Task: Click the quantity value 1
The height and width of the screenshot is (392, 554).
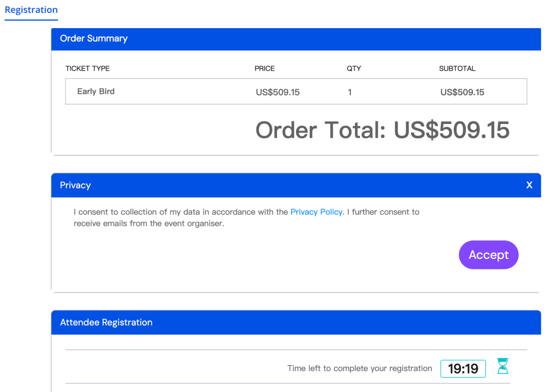Action: coord(350,92)
